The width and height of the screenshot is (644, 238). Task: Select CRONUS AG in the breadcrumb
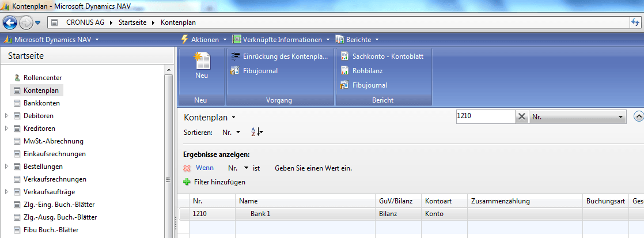(x=85, y=22)
